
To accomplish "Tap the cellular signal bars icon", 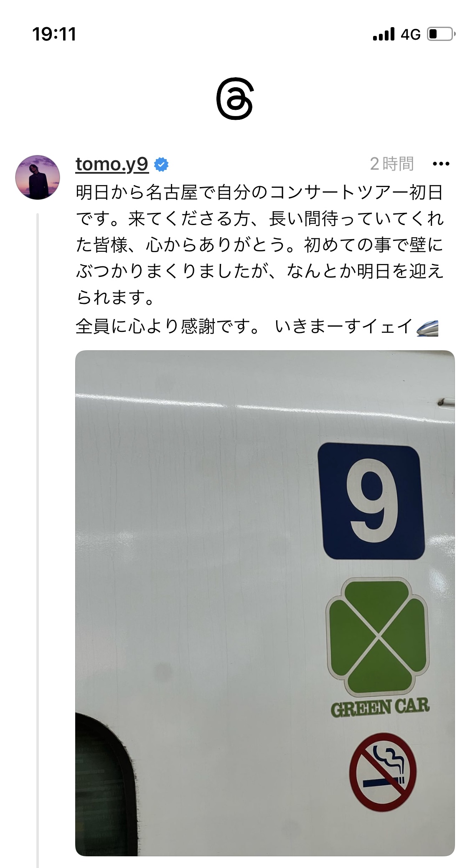I will coord(384,34).
